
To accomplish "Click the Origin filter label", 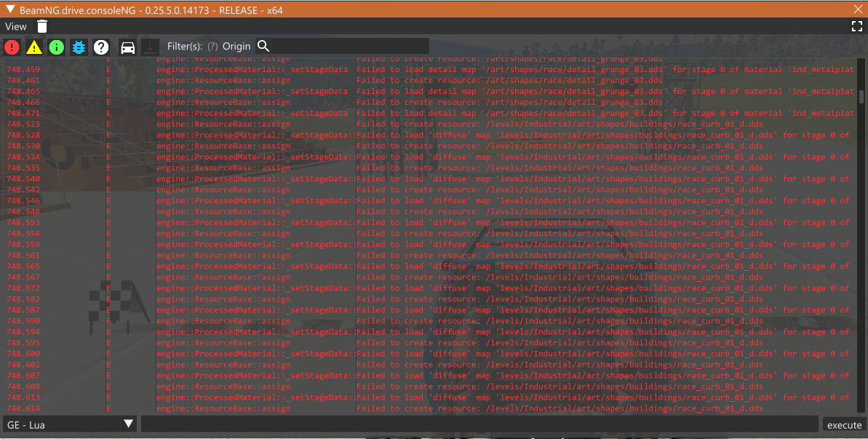I will pos(236,47).
